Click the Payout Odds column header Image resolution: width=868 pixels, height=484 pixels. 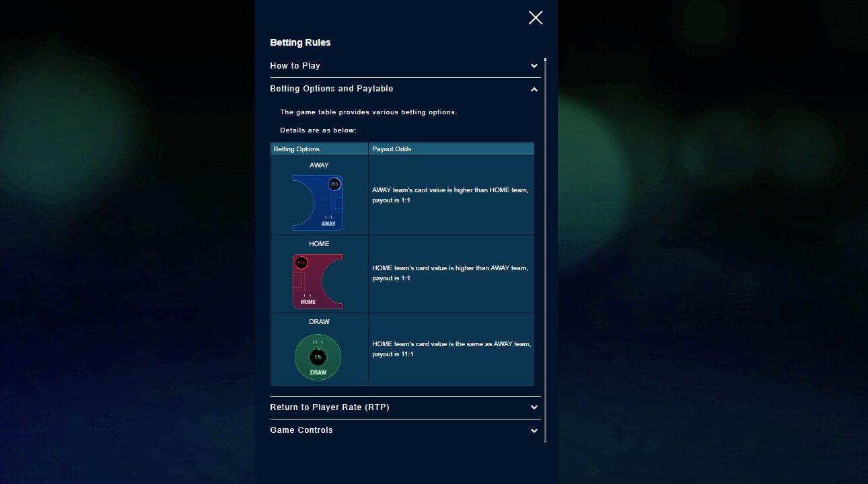(x=392, y=149)
